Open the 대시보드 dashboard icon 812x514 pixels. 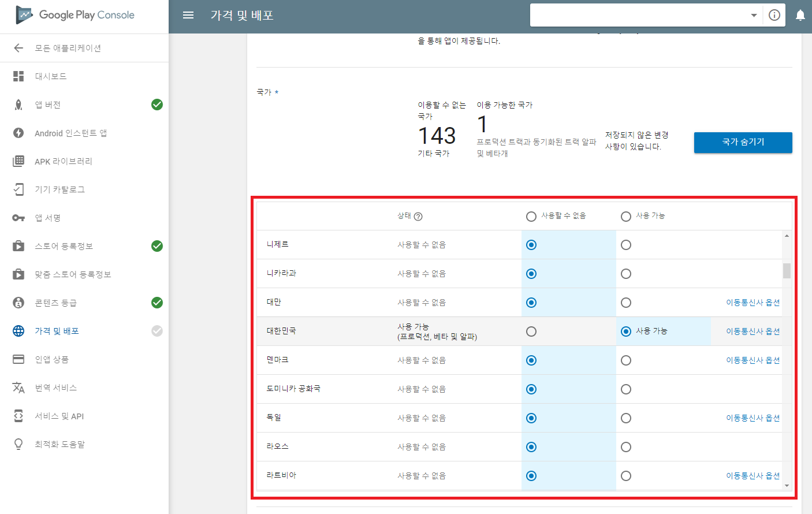(18, 76)
